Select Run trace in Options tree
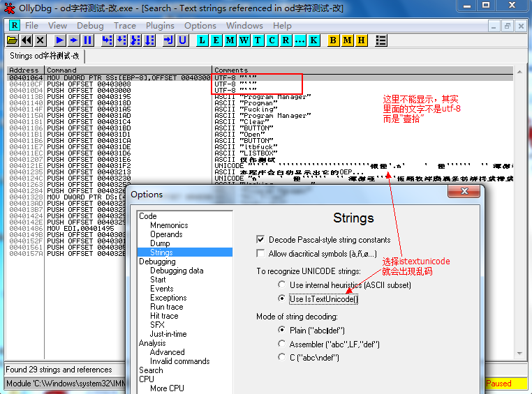The image size is (532, 394). click(x=167, y=307)
